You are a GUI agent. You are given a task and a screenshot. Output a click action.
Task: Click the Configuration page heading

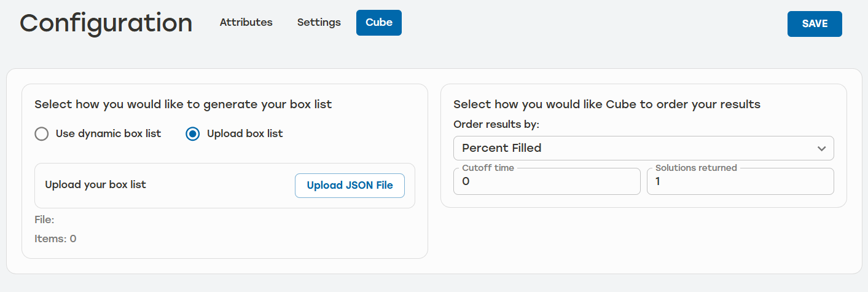pyautogui.click(x=106, y=23)
